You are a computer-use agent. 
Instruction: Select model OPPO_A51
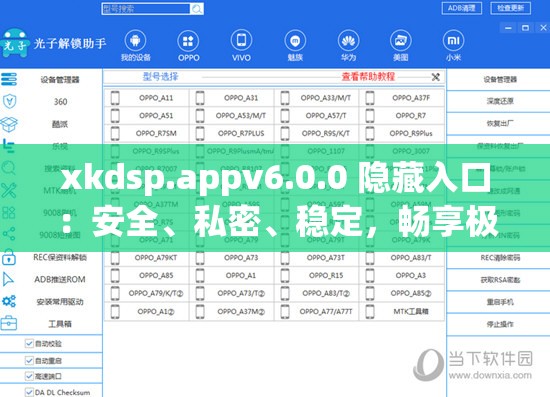point(156,115)
